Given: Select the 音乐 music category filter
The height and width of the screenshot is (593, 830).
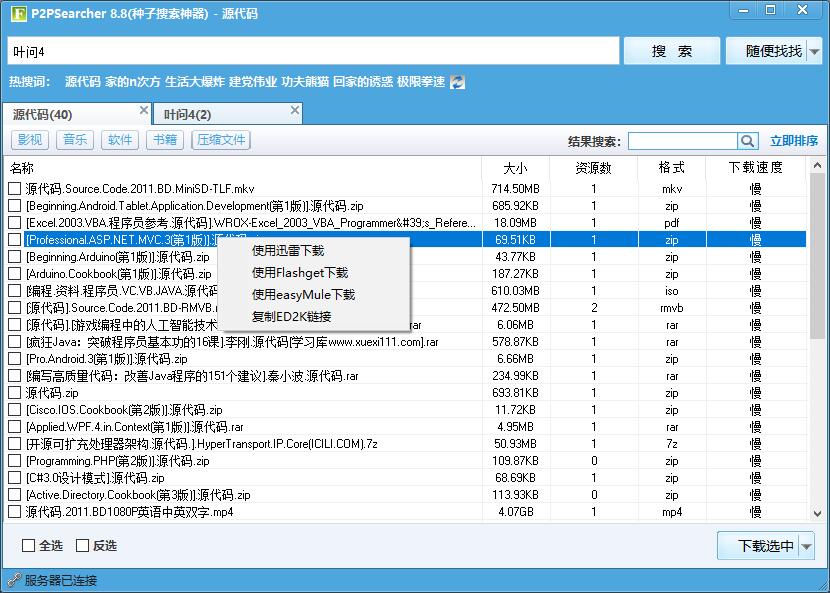Looking at the screenshot, I should coord(76,140).
